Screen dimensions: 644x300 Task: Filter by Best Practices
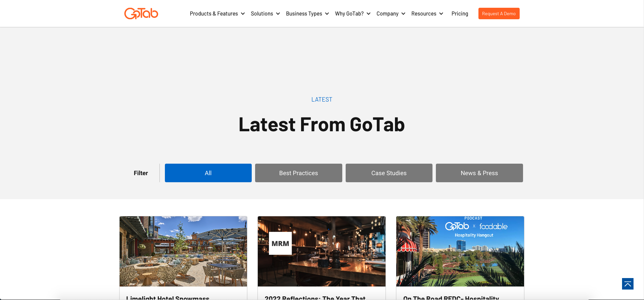coord(298,173)
